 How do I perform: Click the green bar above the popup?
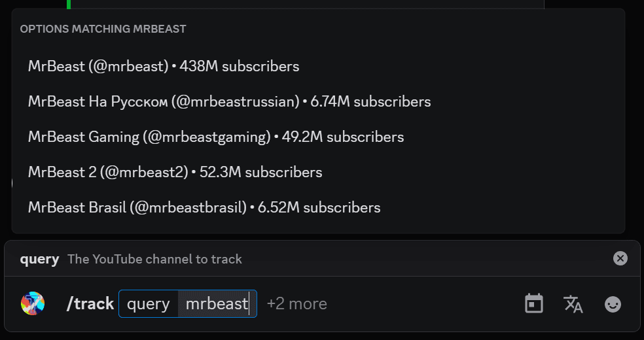(x=69, y=3)
